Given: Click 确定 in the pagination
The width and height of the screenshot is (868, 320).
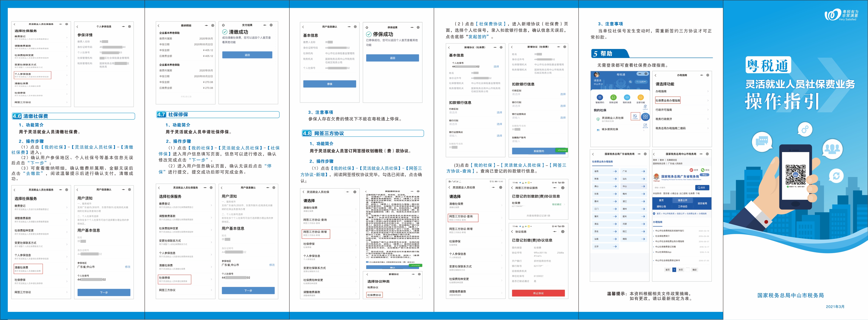Looking at the screenshot, I should click(695, 270).
